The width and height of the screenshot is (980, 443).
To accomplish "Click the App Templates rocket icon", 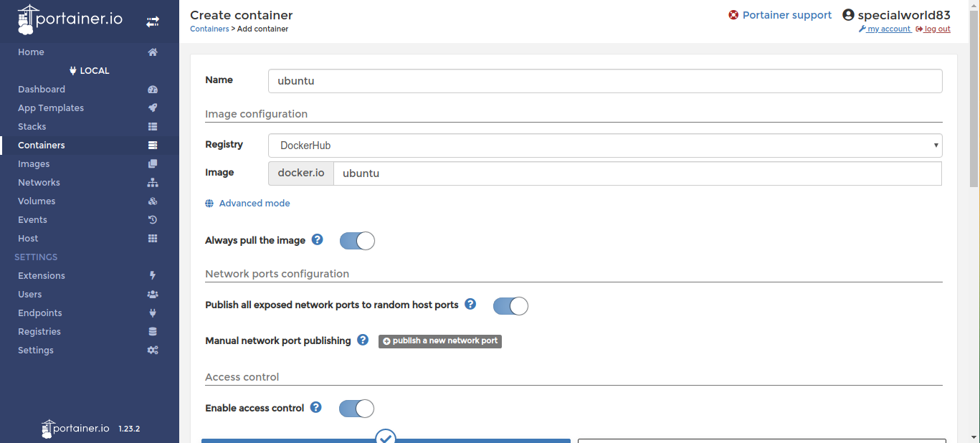I will [152, 108].
